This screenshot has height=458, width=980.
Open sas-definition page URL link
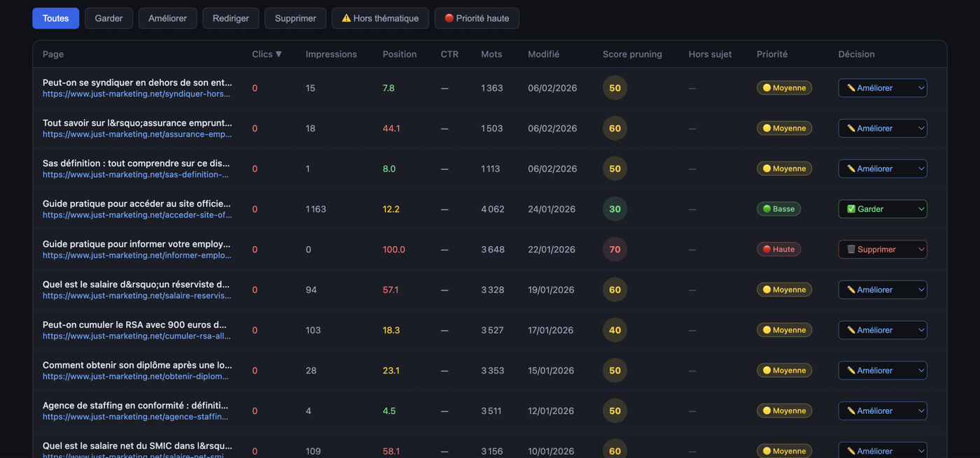pyautogui.click(x=136, y=175)
